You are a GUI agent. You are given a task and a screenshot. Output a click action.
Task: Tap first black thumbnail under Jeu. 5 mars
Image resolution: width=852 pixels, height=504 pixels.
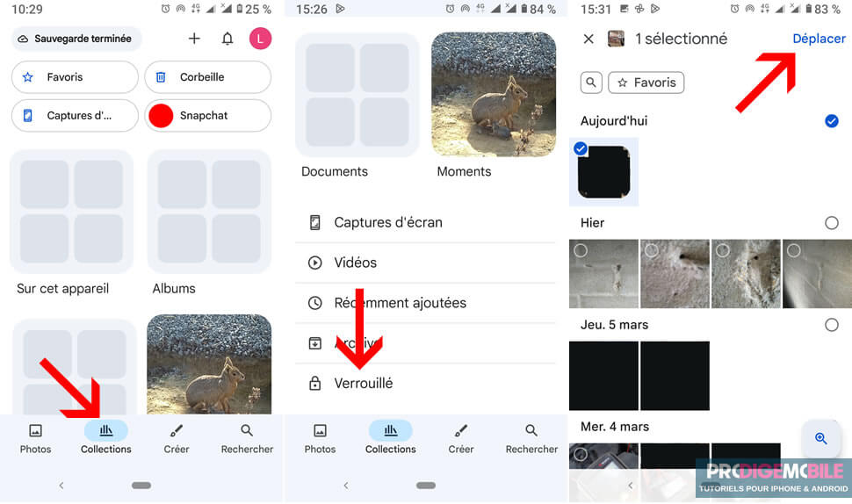[603, 376]
